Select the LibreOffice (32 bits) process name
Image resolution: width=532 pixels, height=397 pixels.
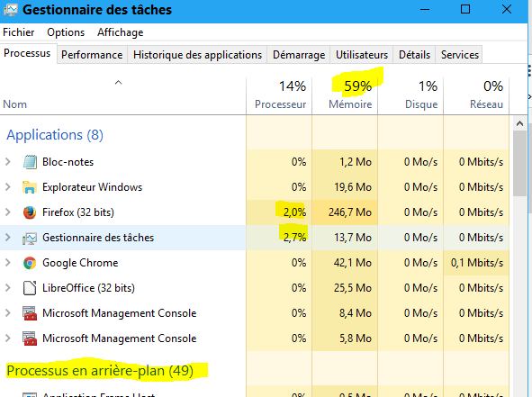pos(88,288)
